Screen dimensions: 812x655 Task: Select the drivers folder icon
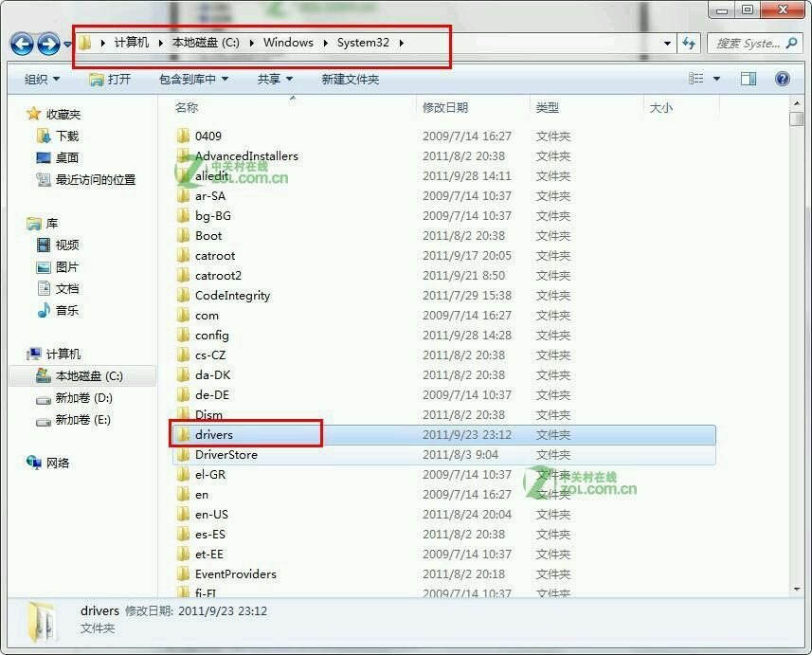click(x=183, y=434)
